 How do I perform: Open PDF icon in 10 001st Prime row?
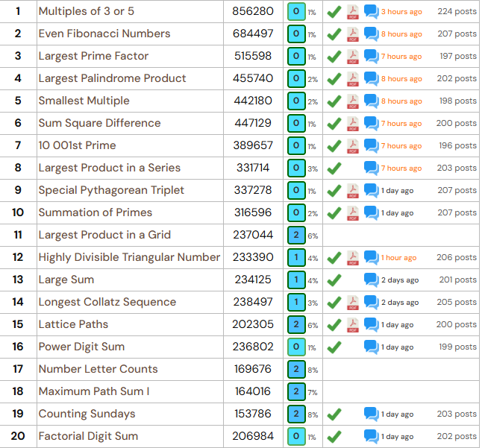(353, 146)
